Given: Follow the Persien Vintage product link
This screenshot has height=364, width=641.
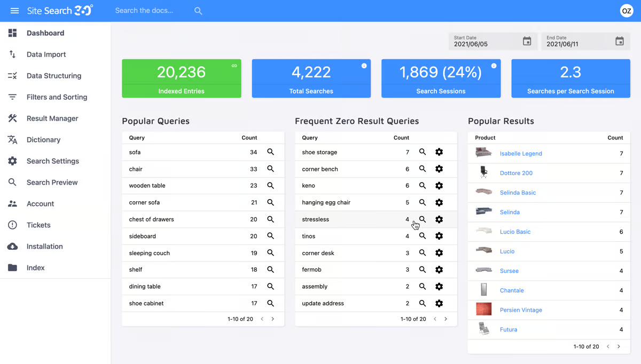Looking at the screenshot, I should coord(521,310).
